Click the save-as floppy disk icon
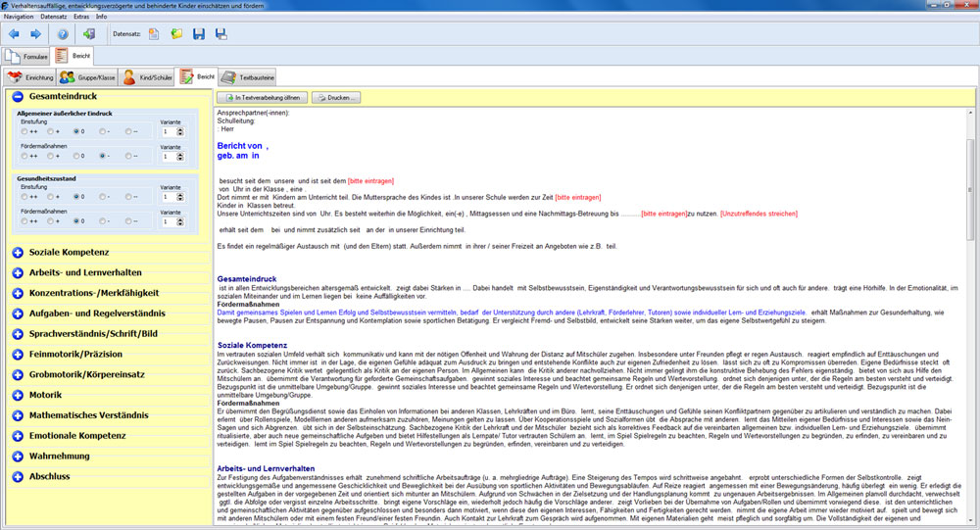980x530 pixels. pyautogui.click(x=221, y=33)
